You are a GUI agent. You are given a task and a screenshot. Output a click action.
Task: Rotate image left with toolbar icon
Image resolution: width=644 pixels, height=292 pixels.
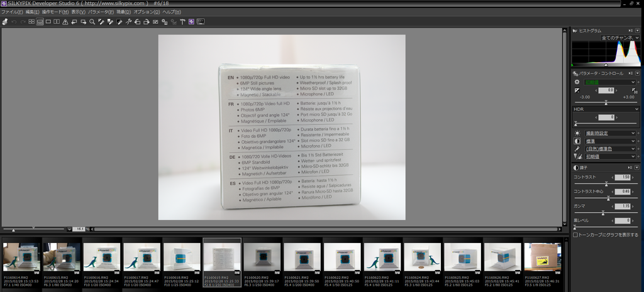137,22
